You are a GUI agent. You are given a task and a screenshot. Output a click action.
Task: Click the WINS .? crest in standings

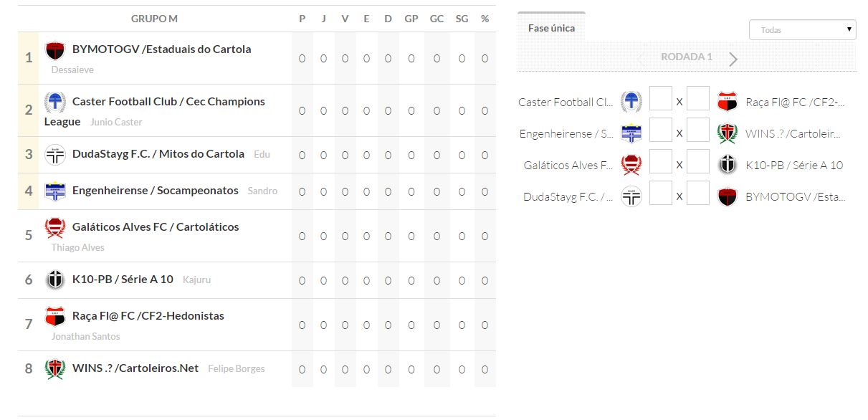coord(55,369)
